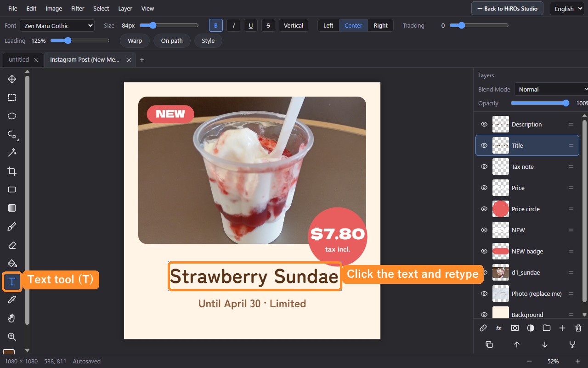Screen dimensions: 588x368
Task: Select the Eraser tool
Action: [x=12, y=245]
